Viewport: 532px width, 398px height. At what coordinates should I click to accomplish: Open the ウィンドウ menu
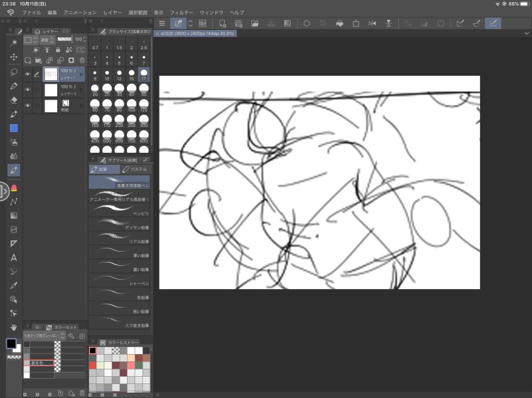pos(211,13)
